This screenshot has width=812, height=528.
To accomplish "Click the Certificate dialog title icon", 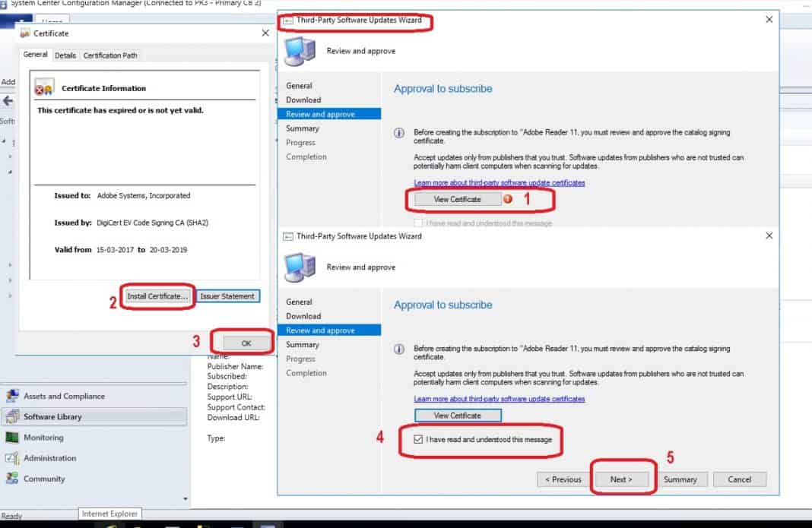I will [25, 33].
